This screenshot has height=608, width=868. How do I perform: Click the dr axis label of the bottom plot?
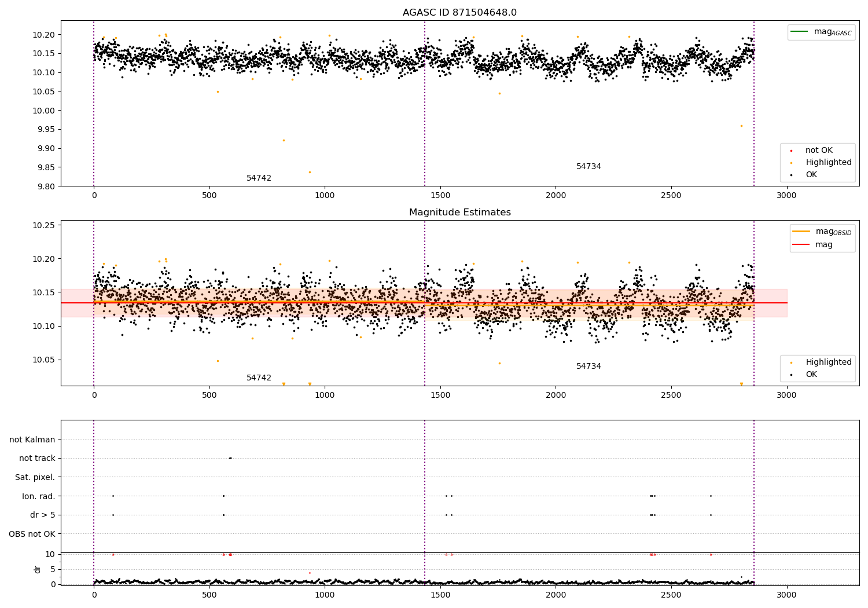point(38,570)
